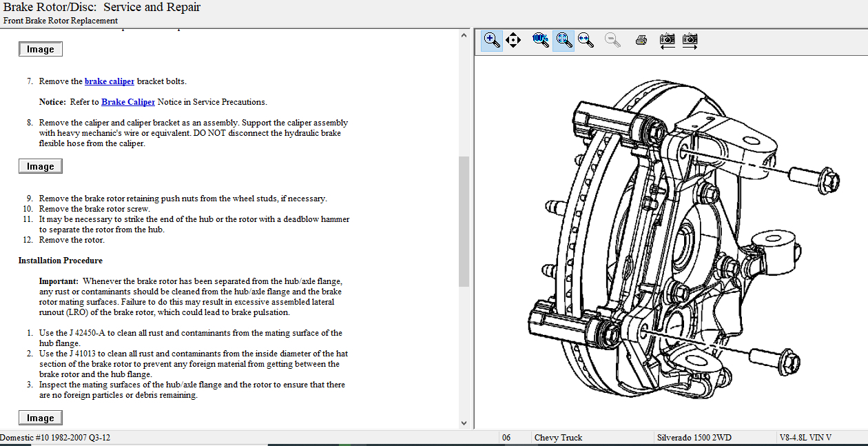Click the fit-to-width zoom icon
The width and height of the screenshot is (868, 446).
point(586,41)
